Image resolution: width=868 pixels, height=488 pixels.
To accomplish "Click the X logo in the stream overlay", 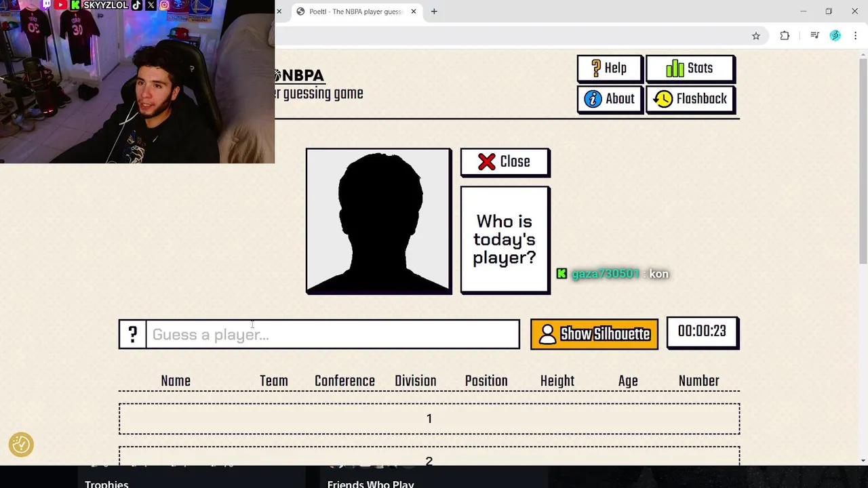I will [x=151, y=5].
